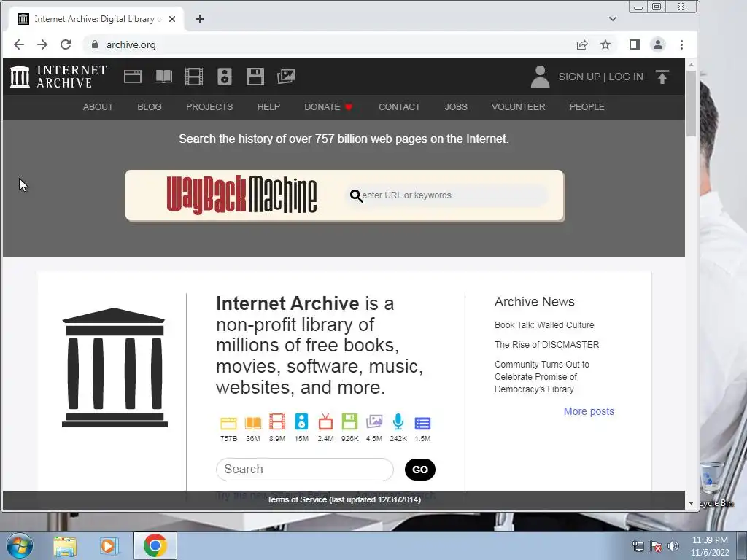Click the Internet Archive logo in header

pos(58,77)
